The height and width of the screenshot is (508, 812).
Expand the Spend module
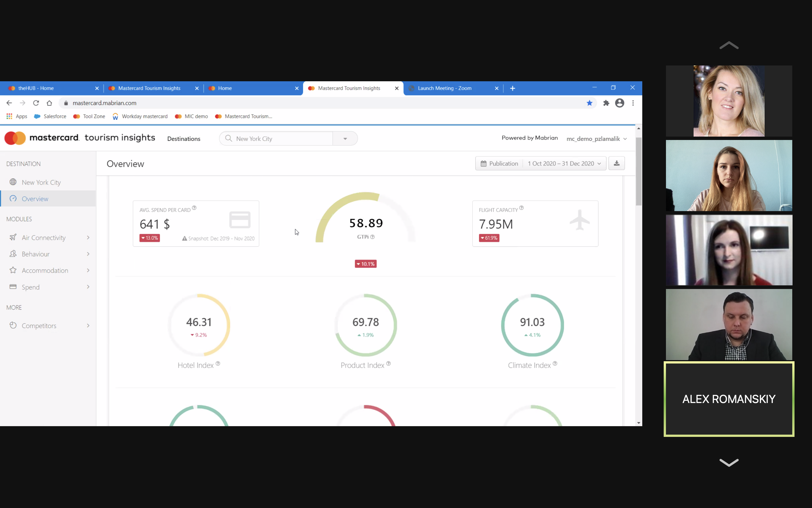pyautogui.click(x=48, y=287)
